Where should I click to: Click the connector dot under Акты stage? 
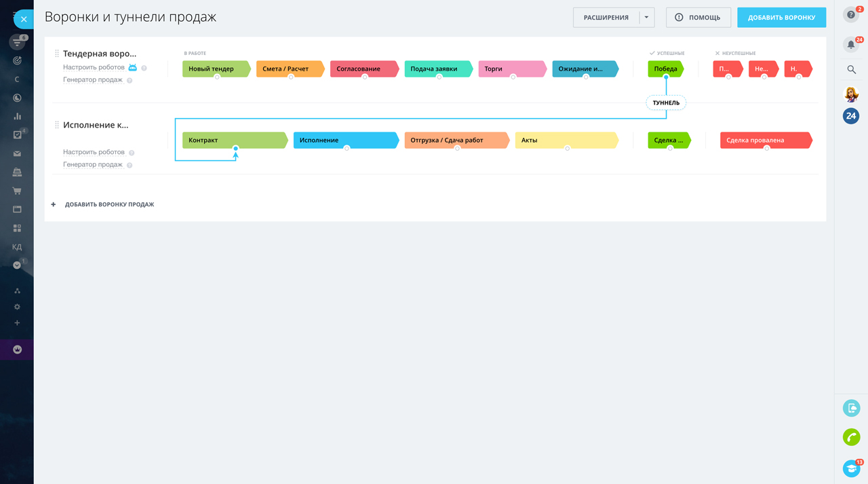click(x=568, y=148)
